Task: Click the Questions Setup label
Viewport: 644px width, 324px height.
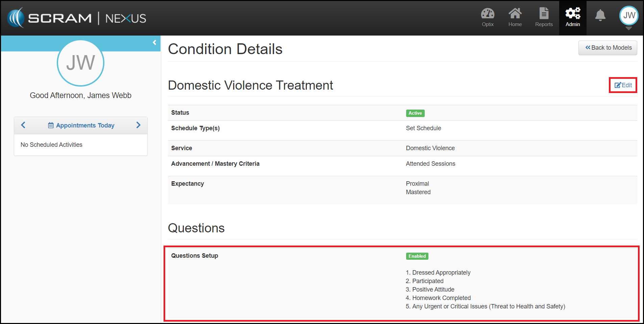Action: (x=195, y=256)
